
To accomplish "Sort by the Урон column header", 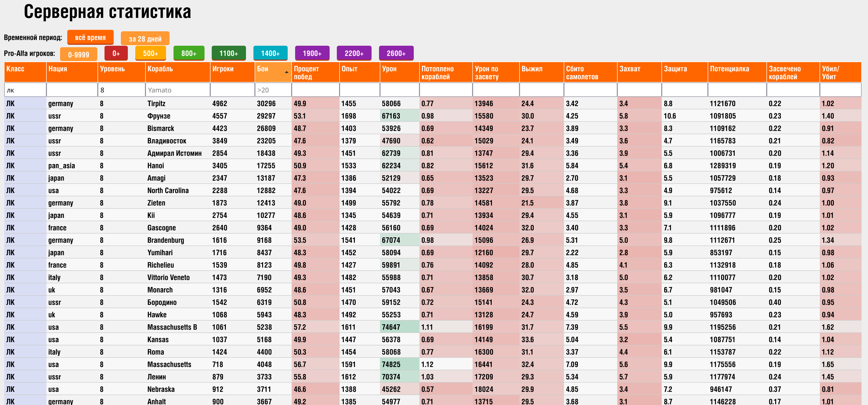I will click(x=389, y=69).
